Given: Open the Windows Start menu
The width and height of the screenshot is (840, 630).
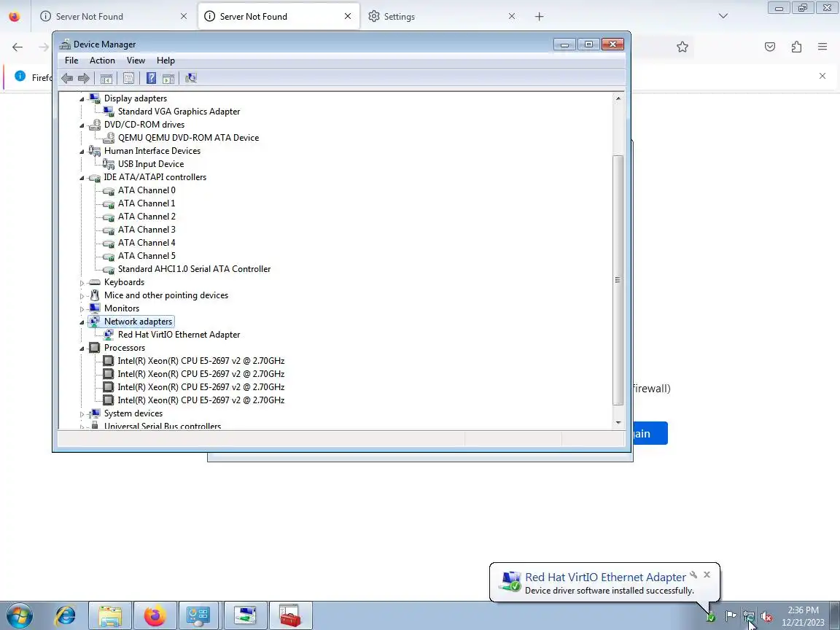Looking at the screenshot, I should click(x=19, y=615).
